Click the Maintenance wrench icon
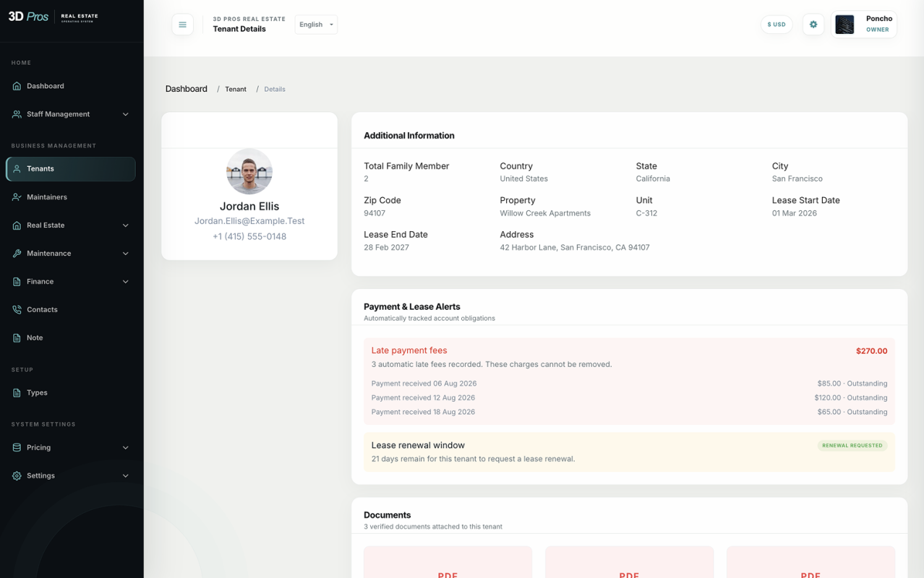This screenshot has height=578, width=924. click(17, 254)
